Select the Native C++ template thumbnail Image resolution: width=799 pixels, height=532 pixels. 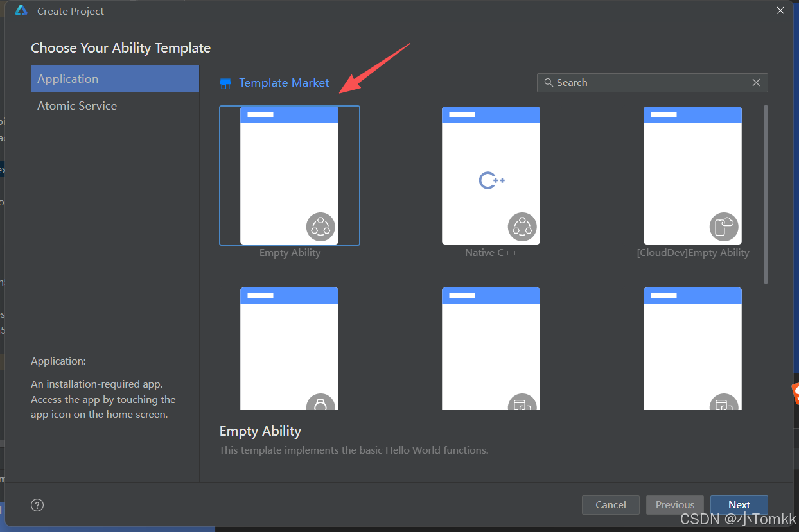[x=491, y=175]
